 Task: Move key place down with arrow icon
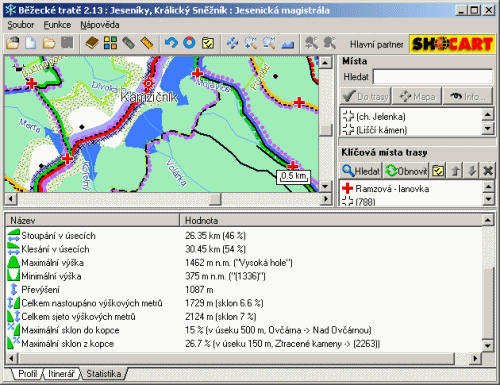472,171
